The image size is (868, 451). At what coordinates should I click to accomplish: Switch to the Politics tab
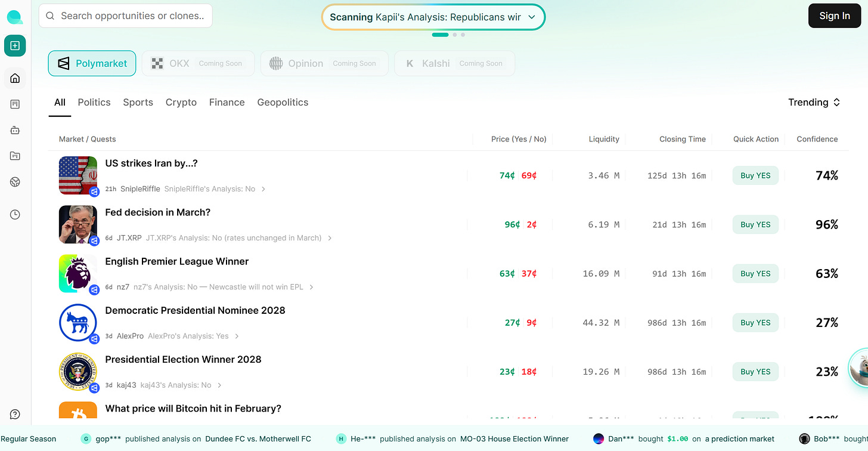(94, 103)
